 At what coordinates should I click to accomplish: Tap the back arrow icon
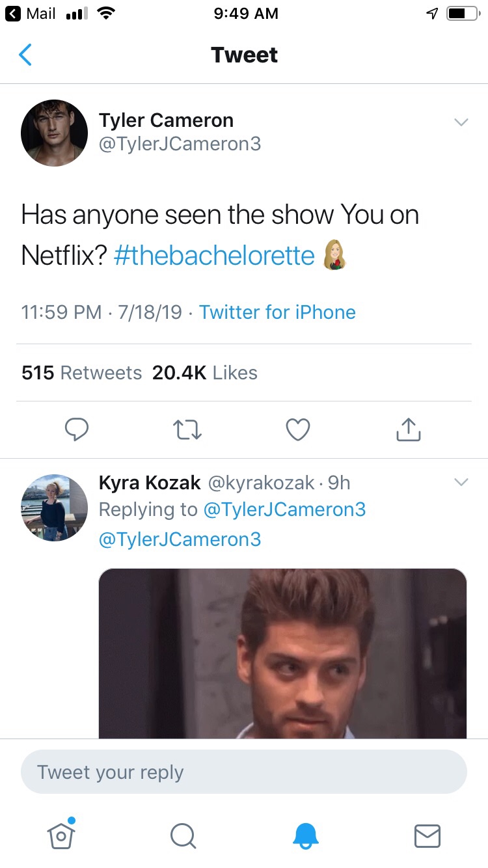click(x=25, y=55)
